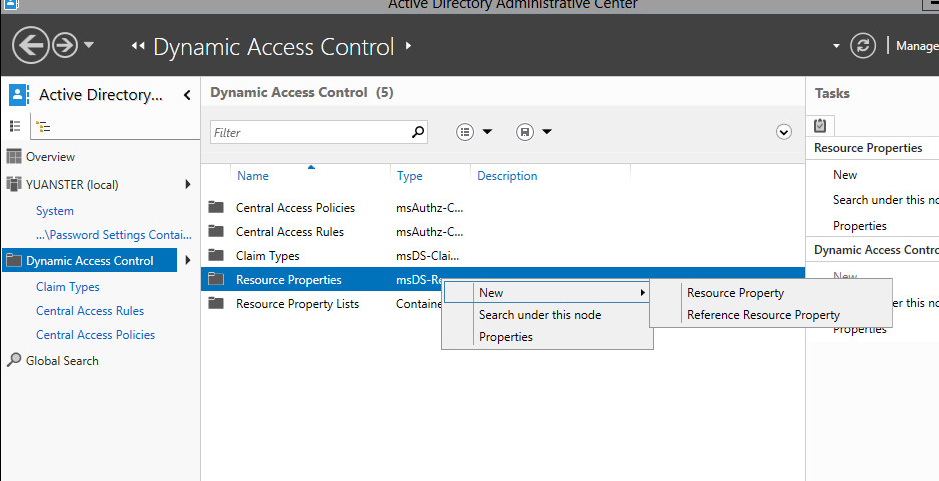Open Claim Types navigation link
Image resolution: width=939 pixels, height=481 pixels.
[68, 287]
